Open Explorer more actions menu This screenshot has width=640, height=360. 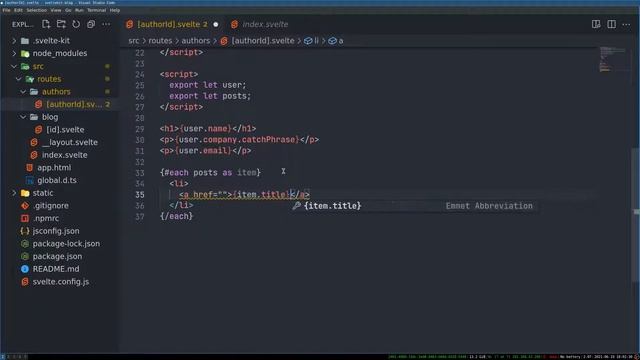(x=106, y=24)
